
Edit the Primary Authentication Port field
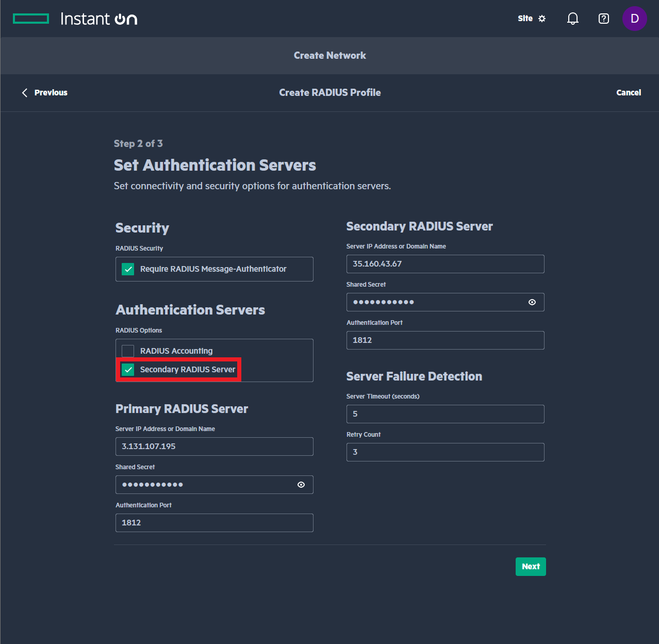coord(215,523)
